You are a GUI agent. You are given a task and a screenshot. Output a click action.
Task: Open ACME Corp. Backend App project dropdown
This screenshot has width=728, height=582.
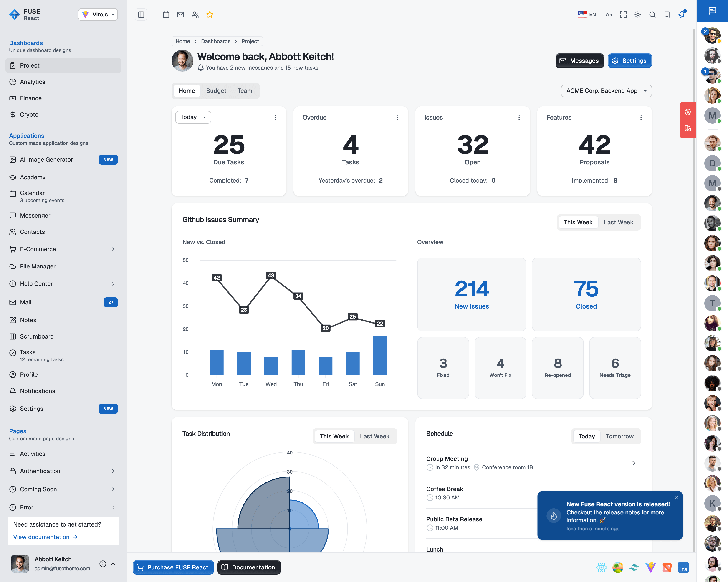coord(606,91)
